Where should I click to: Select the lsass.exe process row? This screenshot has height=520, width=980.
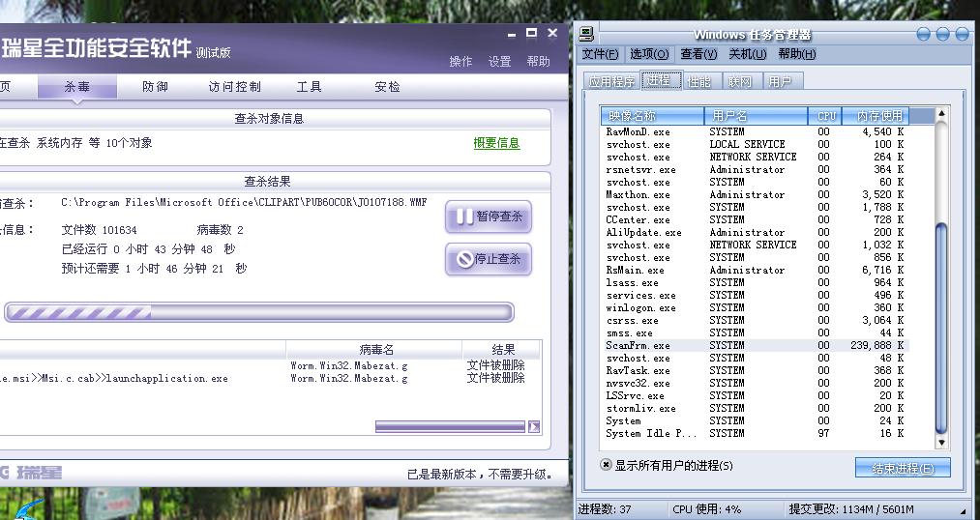tap(755, 282)
